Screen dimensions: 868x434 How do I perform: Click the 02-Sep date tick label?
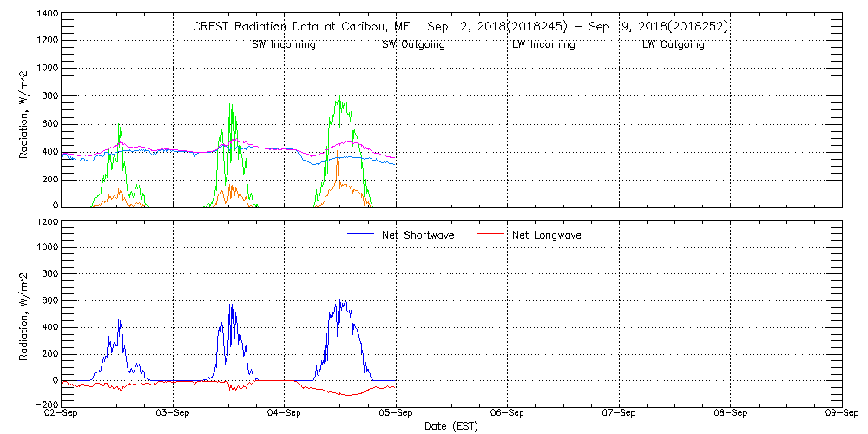pos(62,413)
